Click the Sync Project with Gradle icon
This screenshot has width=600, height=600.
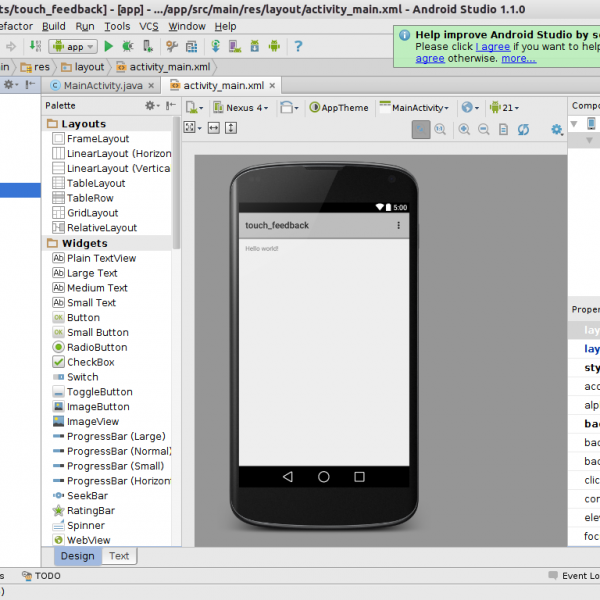pos(215,46)
